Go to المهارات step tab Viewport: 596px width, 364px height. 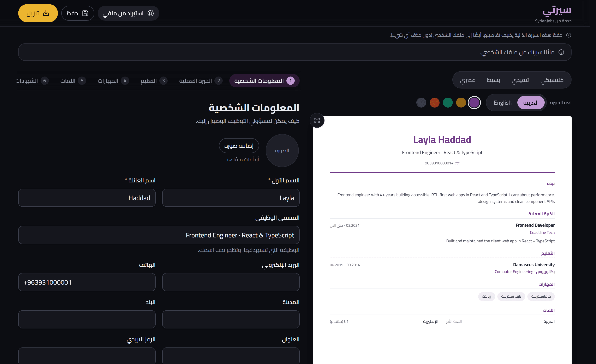113,81
